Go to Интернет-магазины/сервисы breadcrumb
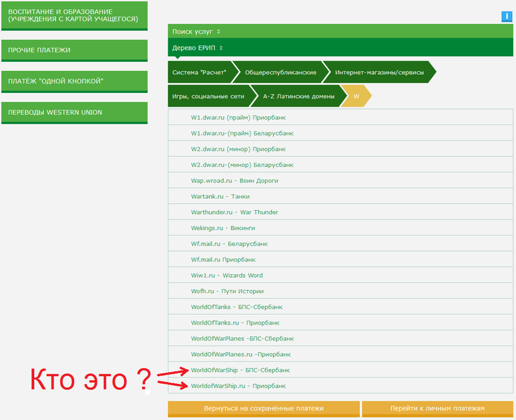The image size is (516, 420). (379, 72)
